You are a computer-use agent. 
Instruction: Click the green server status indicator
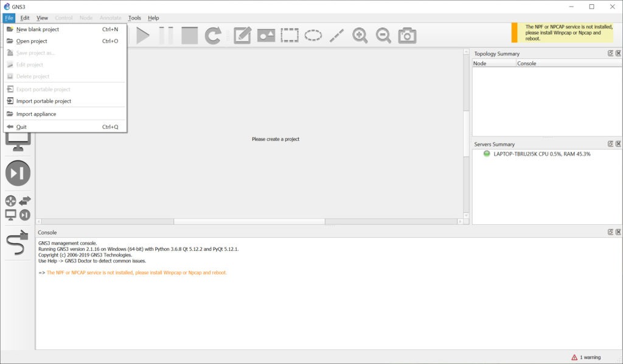coord(486,154)
